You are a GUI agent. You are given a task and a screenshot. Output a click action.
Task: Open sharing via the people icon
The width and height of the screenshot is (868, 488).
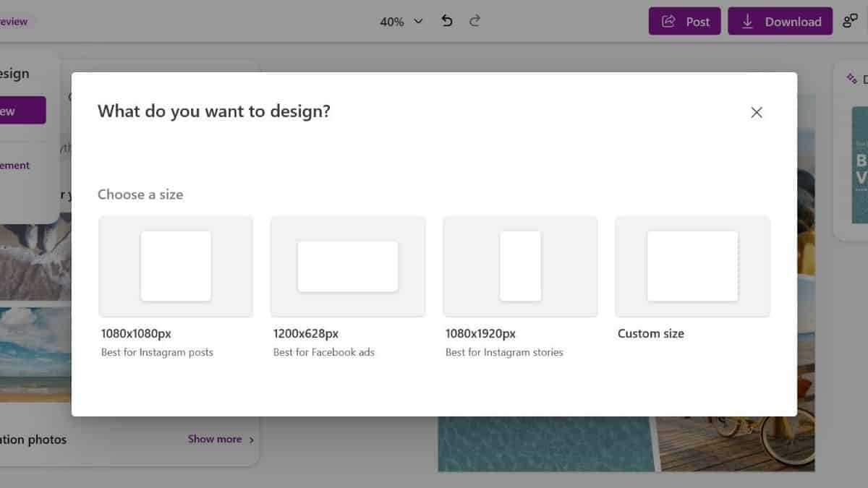851,21
